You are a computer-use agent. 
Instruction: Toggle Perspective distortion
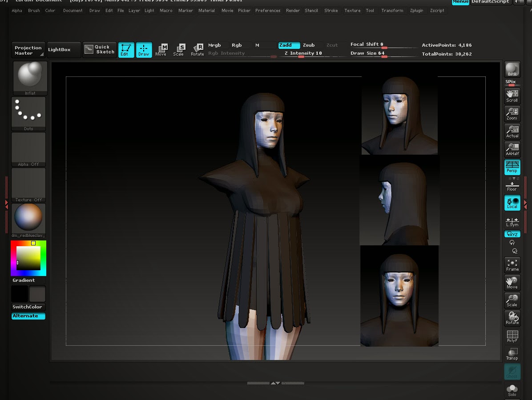click(x=512, y=167)
